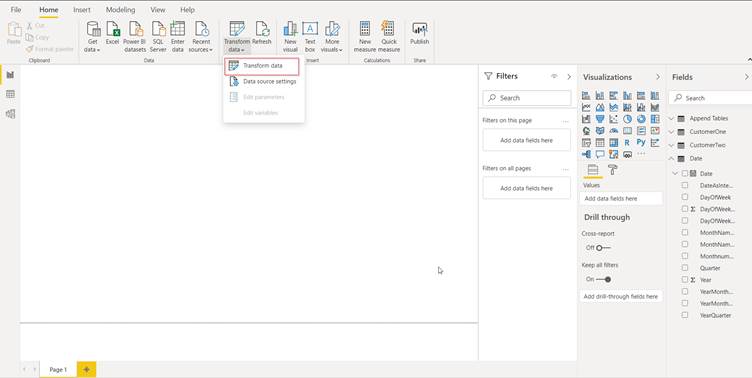This screenshot has height=378, width=752.
Task: Switch to the Modeling ribbon tab
Action: 120,10
